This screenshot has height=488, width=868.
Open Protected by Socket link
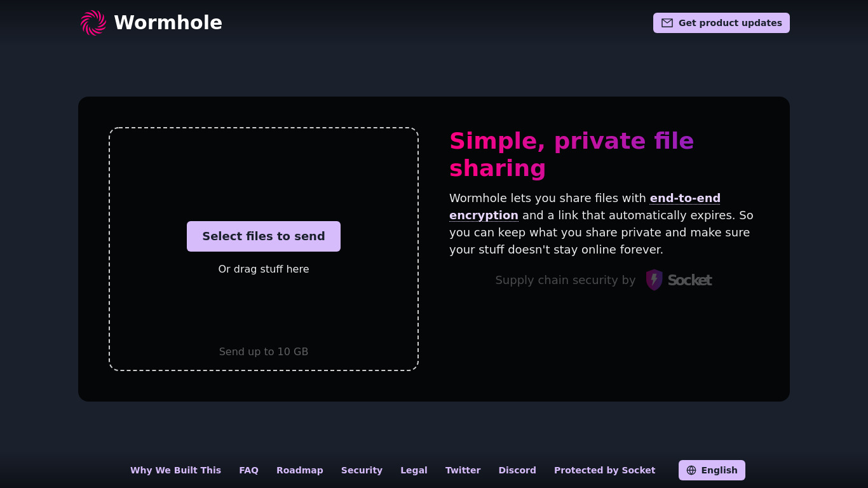pyautogui.click(x=604, y=470)
